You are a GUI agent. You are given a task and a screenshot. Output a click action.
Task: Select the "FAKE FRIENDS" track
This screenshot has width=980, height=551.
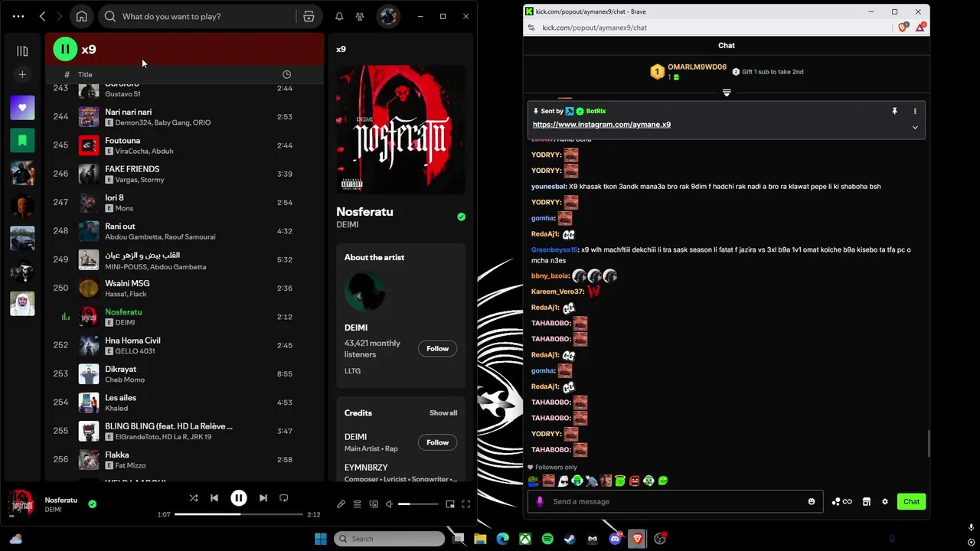click(x=184, y=174)
